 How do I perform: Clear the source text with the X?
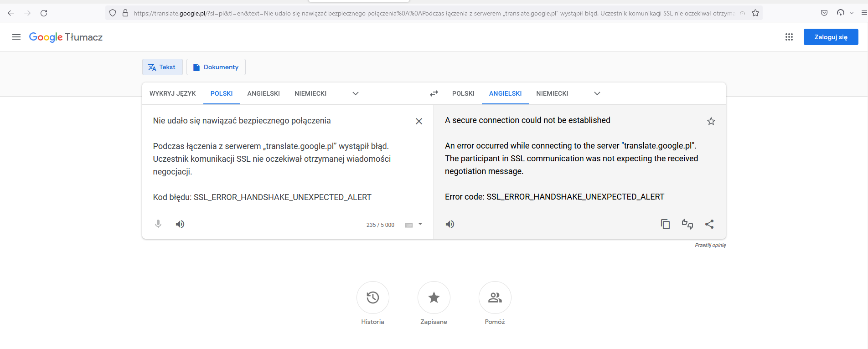coord(418,121)
